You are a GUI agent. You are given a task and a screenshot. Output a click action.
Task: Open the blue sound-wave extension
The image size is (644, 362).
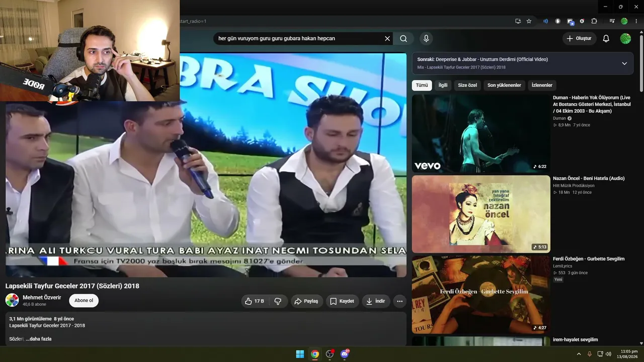(545, 21)
